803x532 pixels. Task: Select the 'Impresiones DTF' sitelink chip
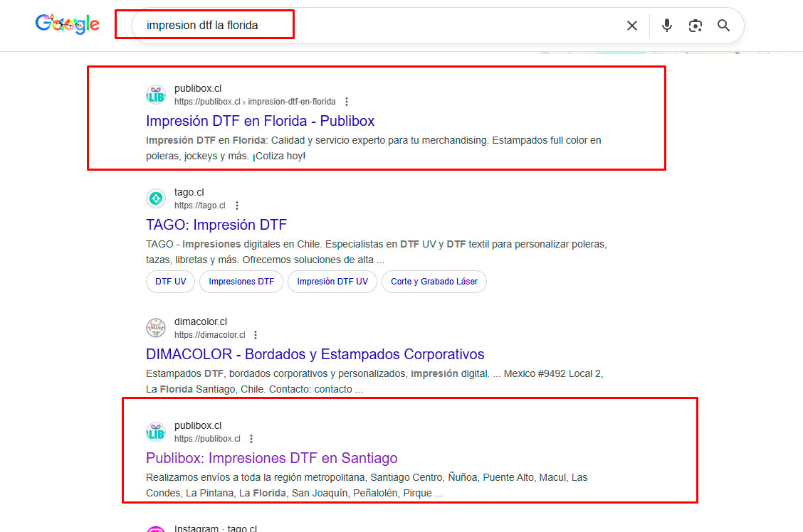(x=241, y=282)
